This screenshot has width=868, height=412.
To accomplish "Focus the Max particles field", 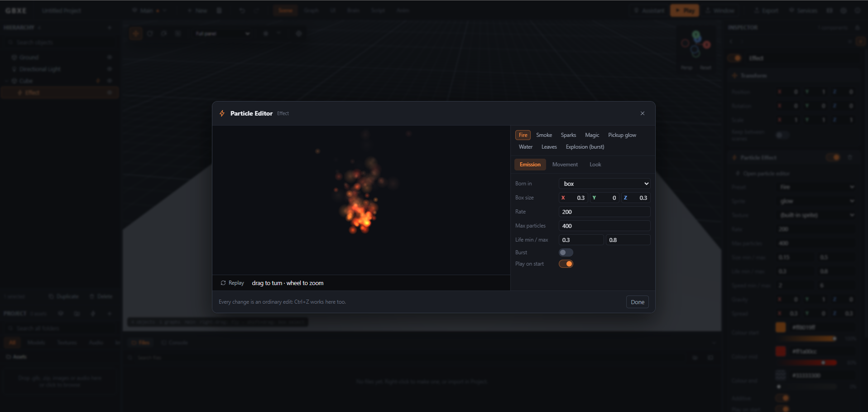I will click(x=604, y=226).
